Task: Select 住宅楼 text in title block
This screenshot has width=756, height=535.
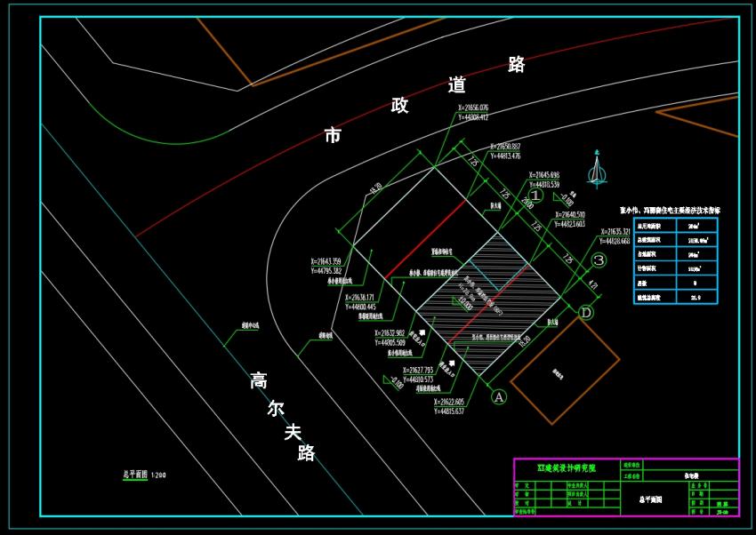Action: [691, 475]
